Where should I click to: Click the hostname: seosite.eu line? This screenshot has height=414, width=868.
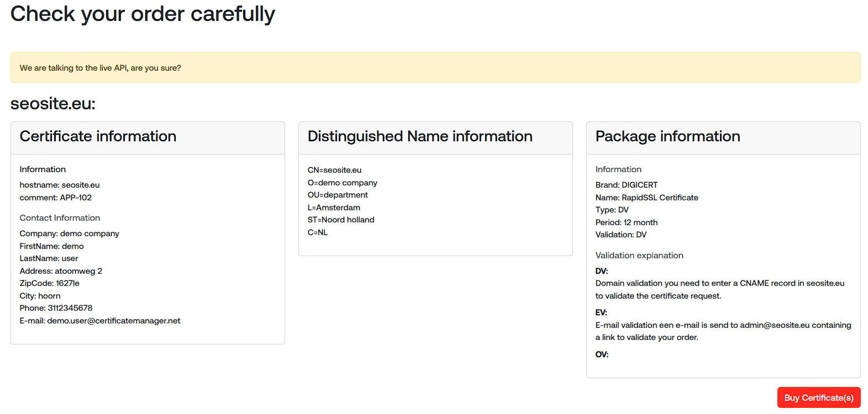click(x=60, y=185)
